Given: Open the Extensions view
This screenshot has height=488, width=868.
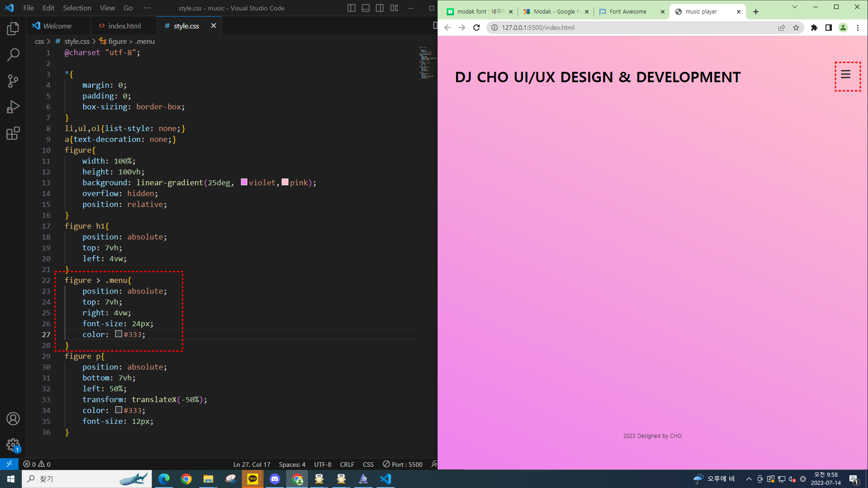Looking at the screenshot, I should (13, 133).
